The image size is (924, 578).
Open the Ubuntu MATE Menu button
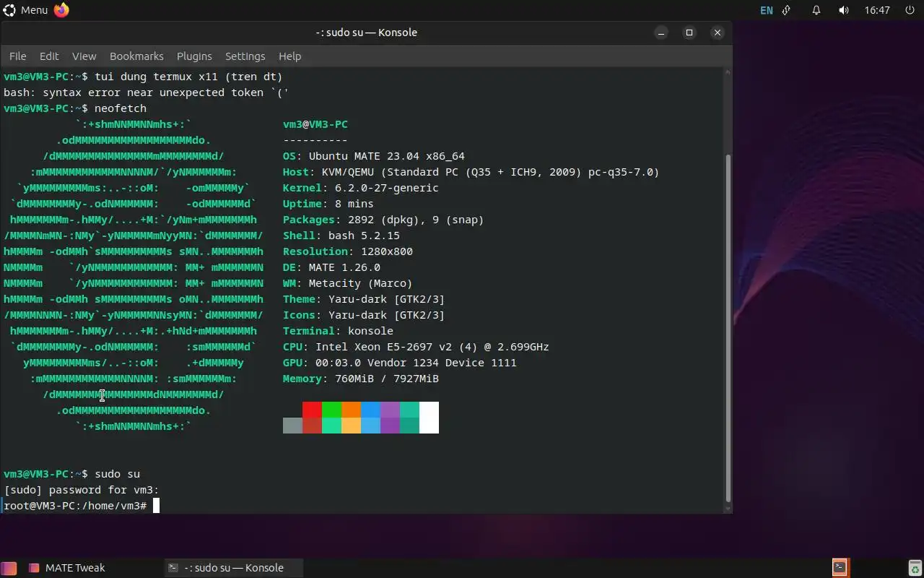tap(25, 10)
